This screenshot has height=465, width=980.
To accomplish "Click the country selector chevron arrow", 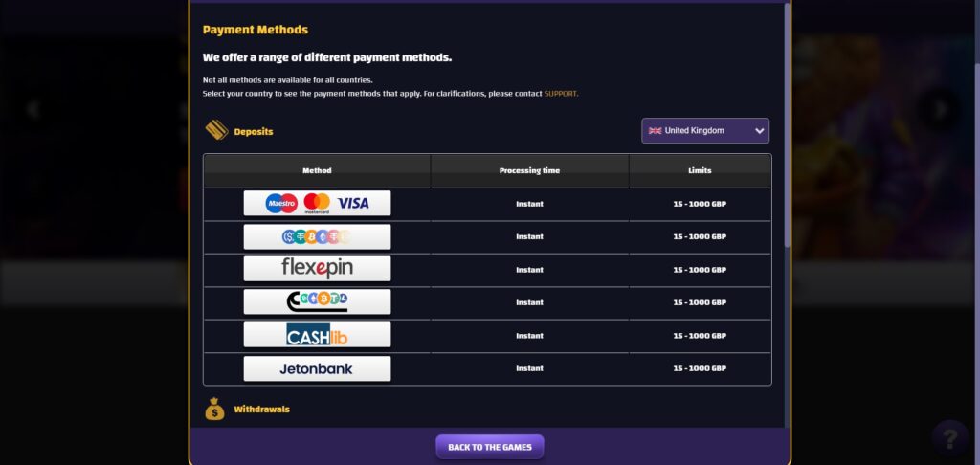I will tap(759, 131).
